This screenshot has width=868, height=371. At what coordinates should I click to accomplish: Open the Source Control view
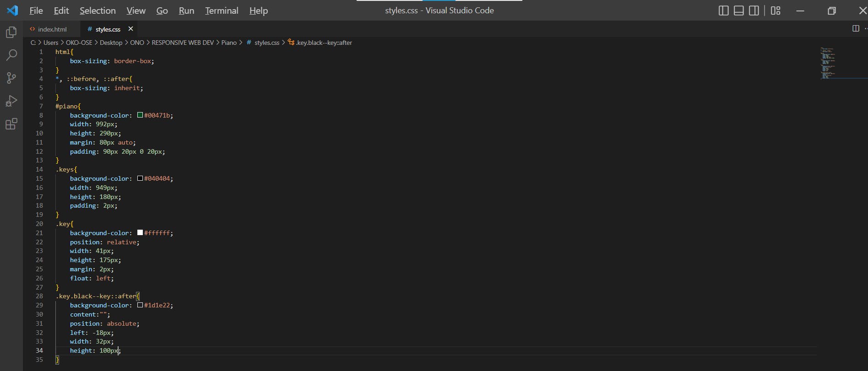11,78
